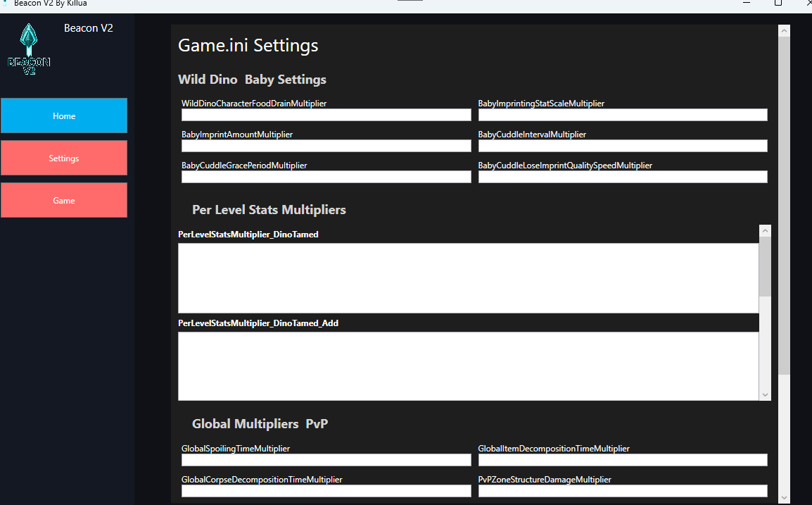
Task: Click the main scrollbar up arrow
Action: [x=784, y=30]
